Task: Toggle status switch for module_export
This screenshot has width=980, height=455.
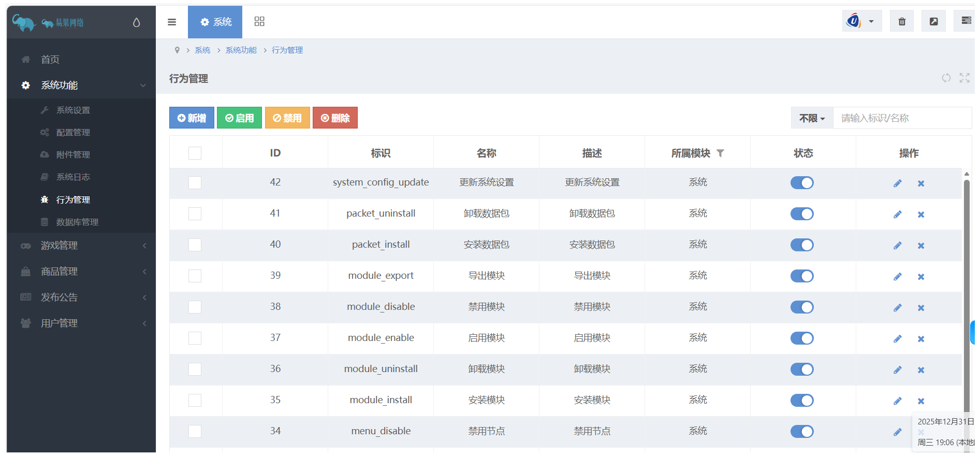Action: tap(801, 276)
